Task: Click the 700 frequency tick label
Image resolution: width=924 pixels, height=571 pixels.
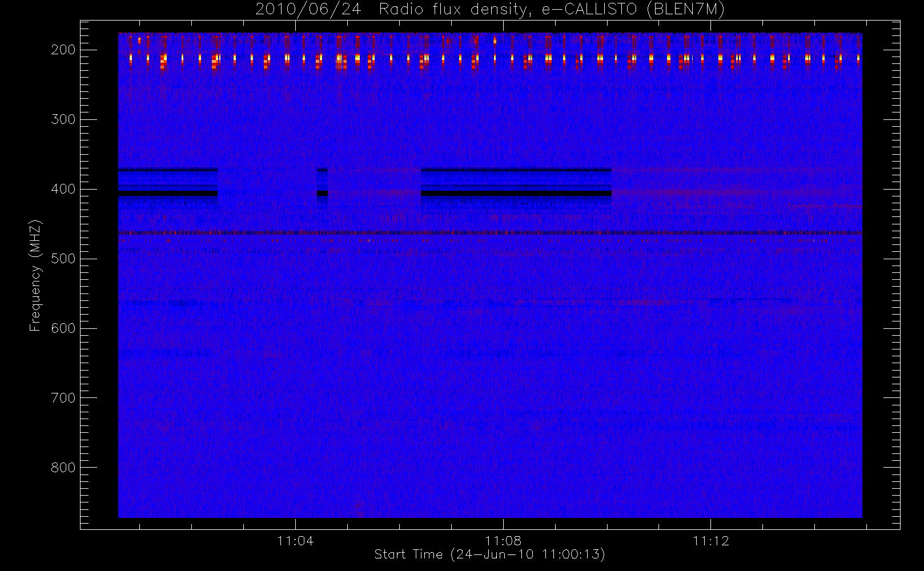Action: (63, 398)
